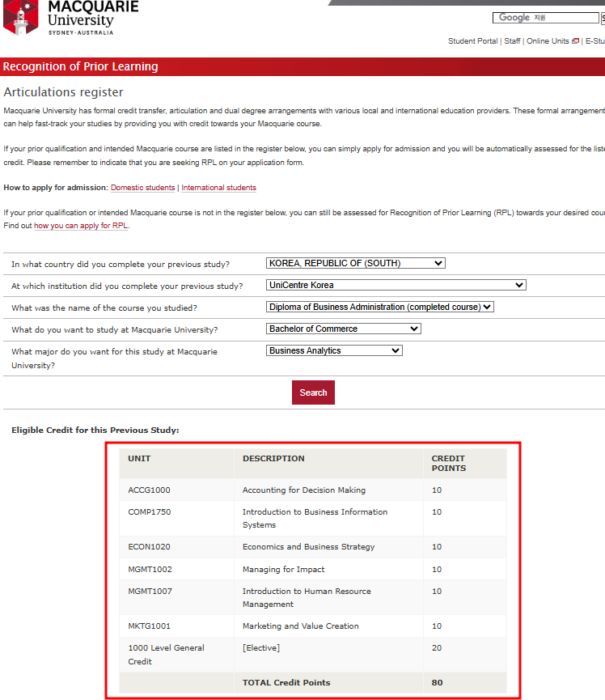
Task: Open the Student Portal link
Action: 472,41
